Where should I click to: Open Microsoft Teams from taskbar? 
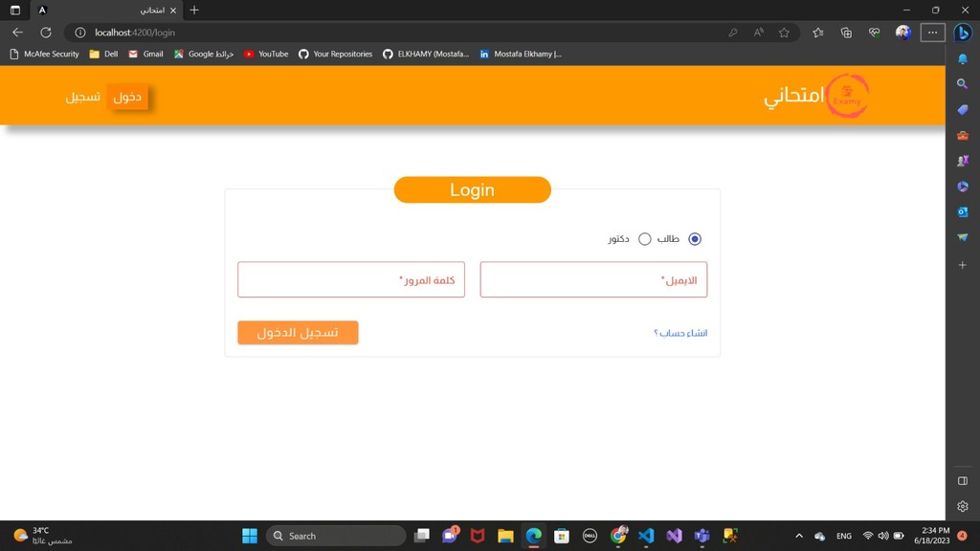coord(702,536)
